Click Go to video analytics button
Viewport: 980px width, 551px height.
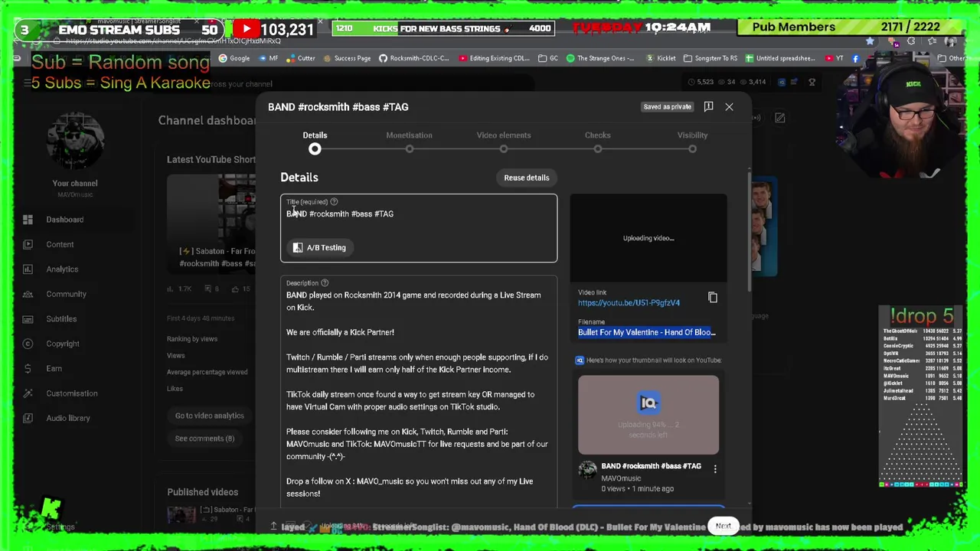pyautogui.click(x=210, y=416)
